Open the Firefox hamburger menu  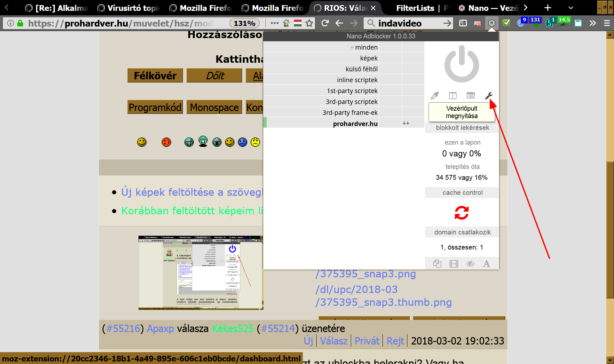(607, 23)
